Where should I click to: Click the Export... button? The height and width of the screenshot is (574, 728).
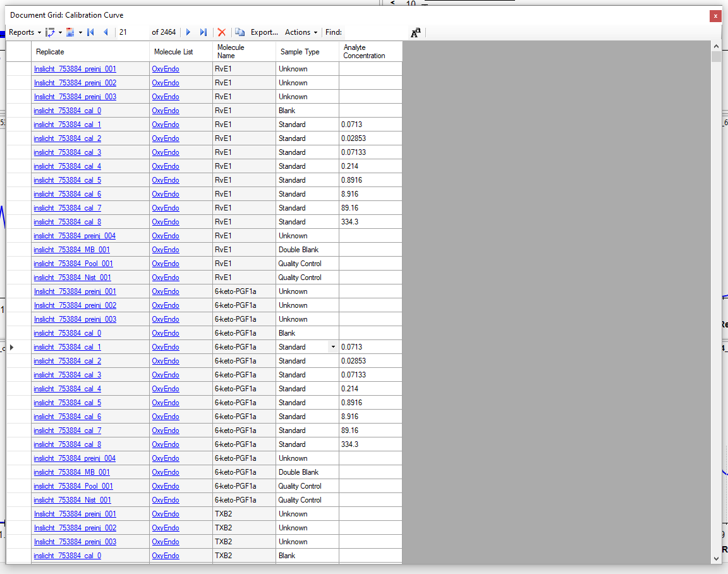pos(264,32)
